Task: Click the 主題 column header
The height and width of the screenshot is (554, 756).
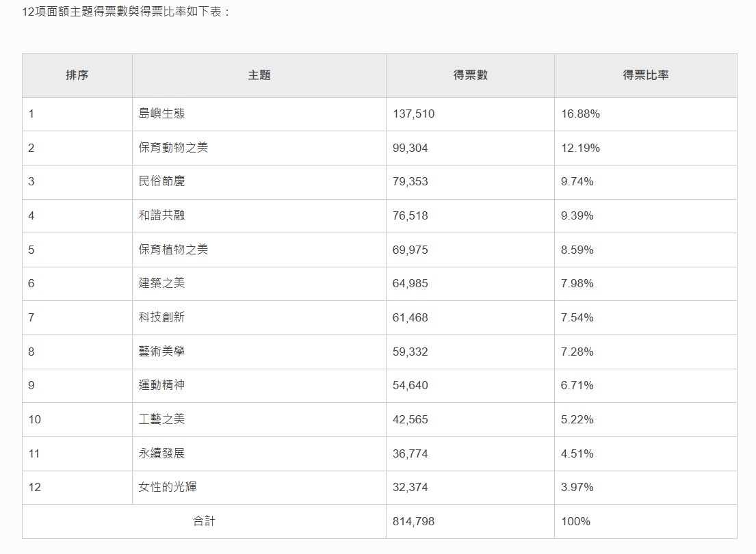Action: 259,75
